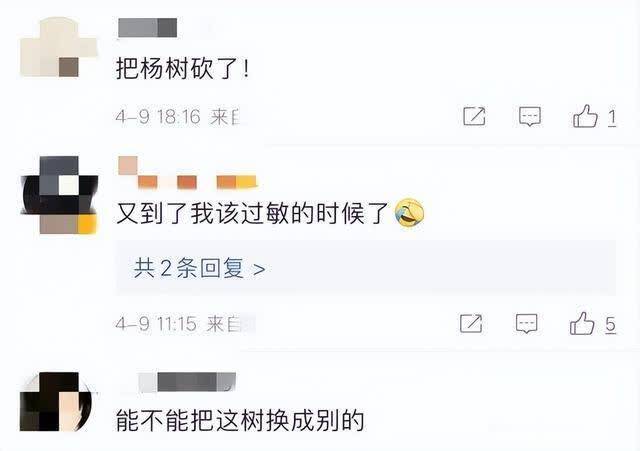Select the 把杨树砍了 comment text
This screenshot has height=451, width=640.
click(x=182, y=68)
